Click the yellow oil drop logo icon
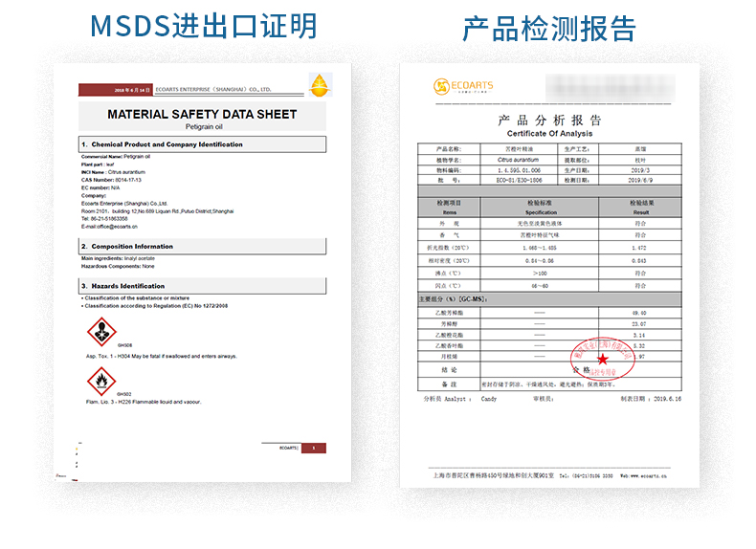Viewport: 756px width, 549px height. 321,85
